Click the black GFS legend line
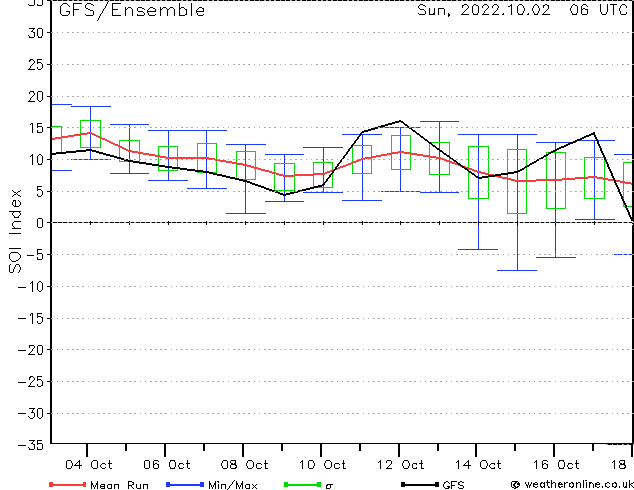 pyautogui.click(x=420, y=484)
